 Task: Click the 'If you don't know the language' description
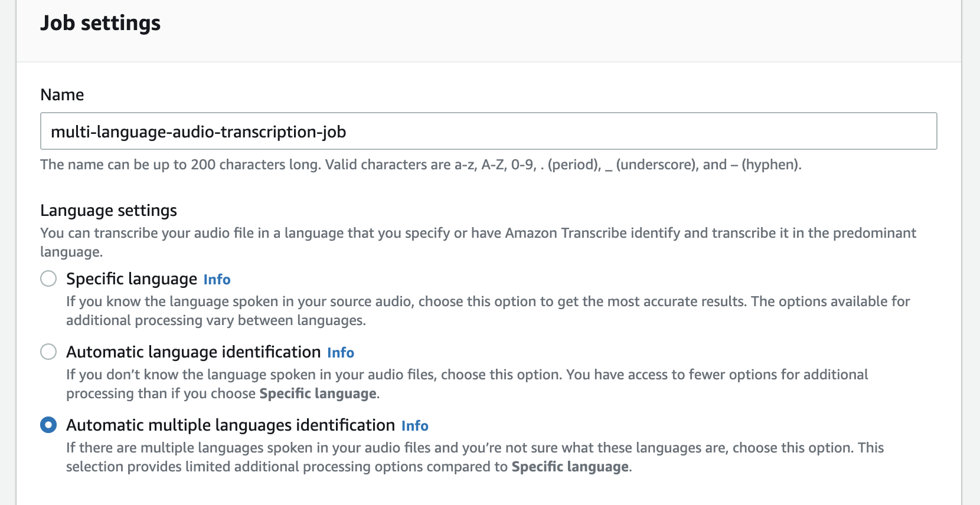click(x=466, y=375)
